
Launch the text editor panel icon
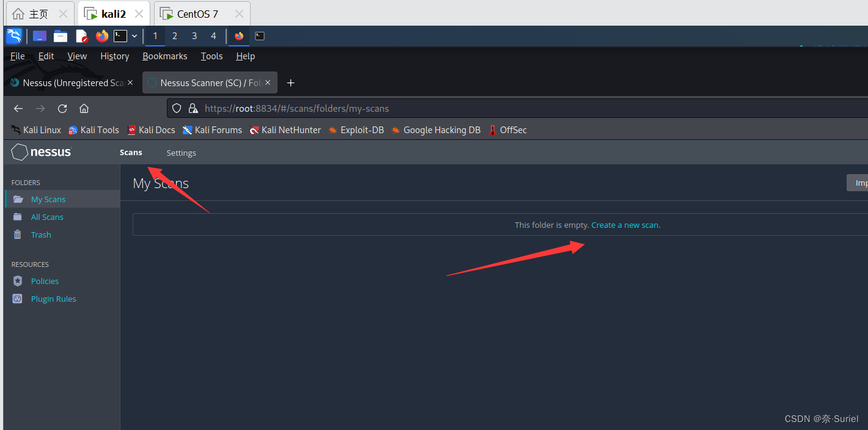click(82, 36)
